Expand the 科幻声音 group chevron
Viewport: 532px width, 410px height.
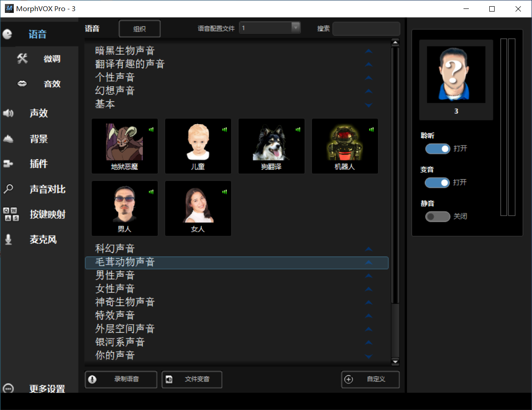point(369,249)
